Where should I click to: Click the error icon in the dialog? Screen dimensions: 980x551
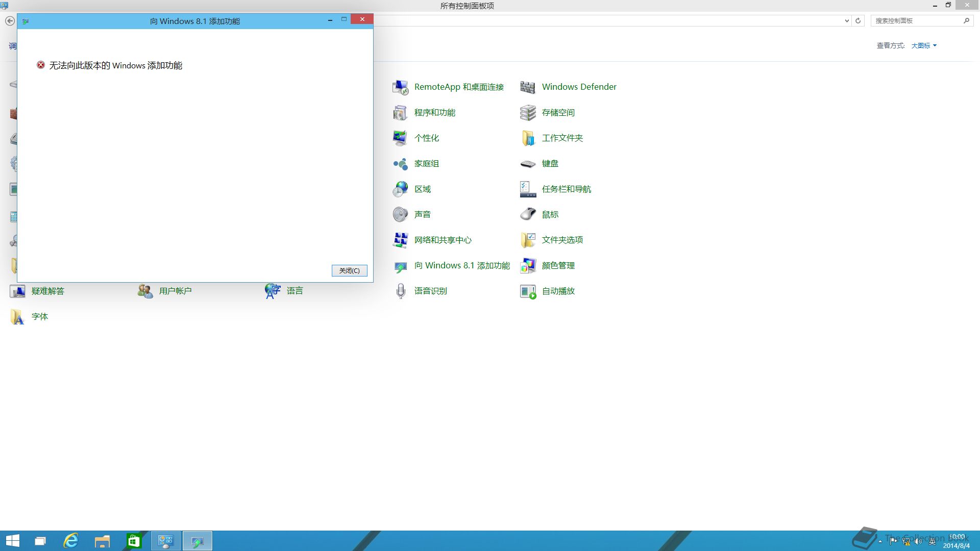(x=41, y=65)
